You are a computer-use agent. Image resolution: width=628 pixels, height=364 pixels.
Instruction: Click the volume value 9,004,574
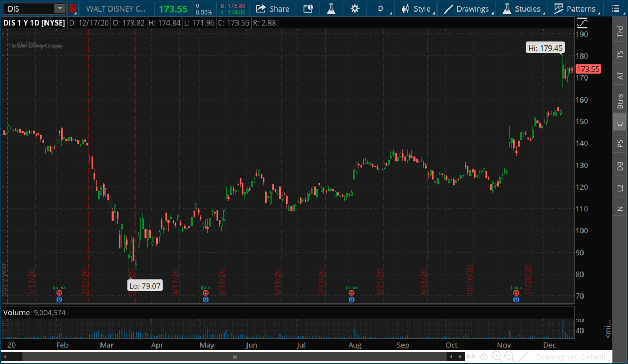pyautogui.click(x=49, y=313)
